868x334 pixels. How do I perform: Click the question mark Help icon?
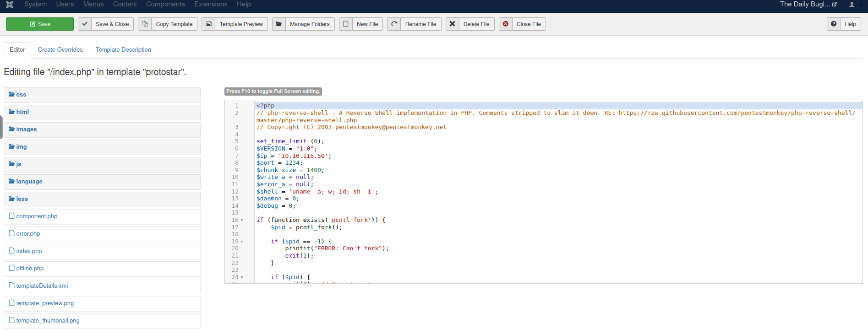tap(834, 24)
